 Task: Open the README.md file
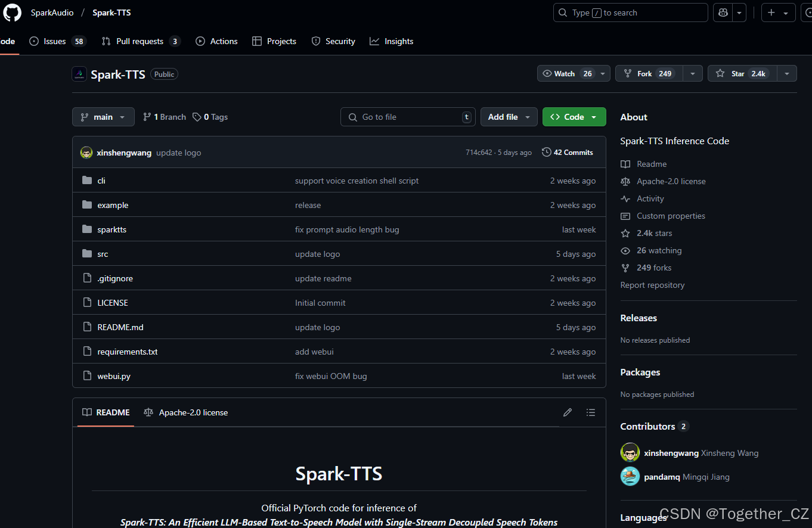[x=120, y=327]
